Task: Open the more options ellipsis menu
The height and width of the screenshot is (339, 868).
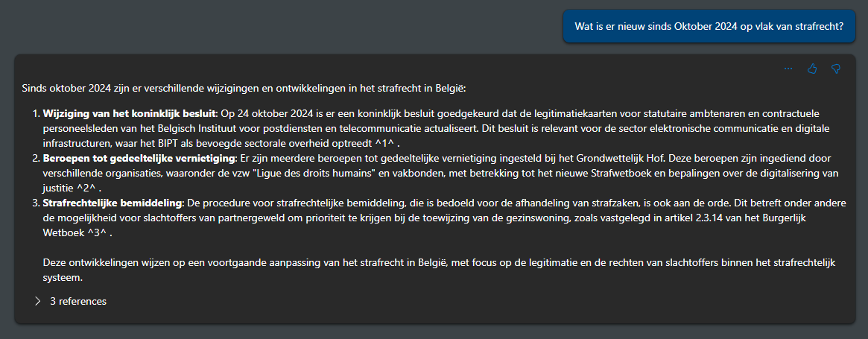Action: (788, 69)
